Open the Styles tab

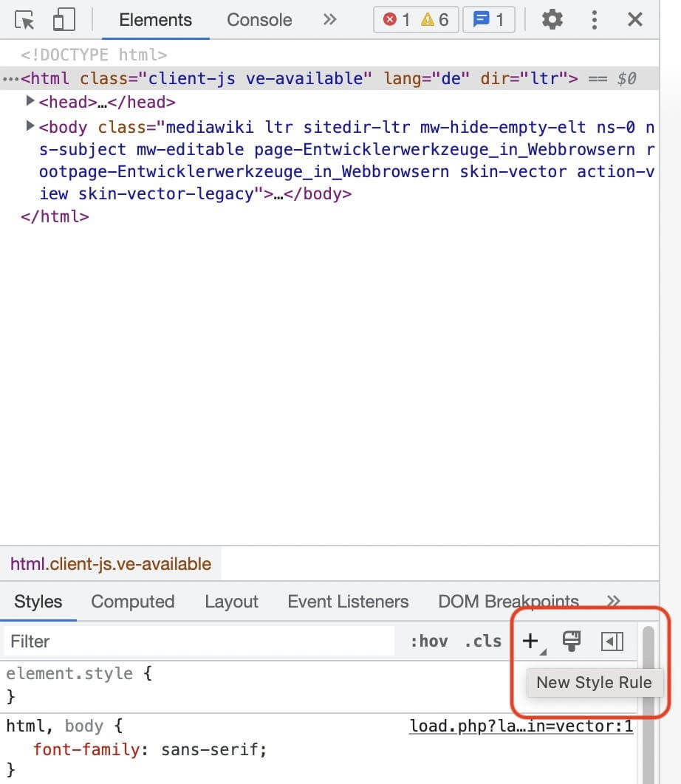point(38,602)
